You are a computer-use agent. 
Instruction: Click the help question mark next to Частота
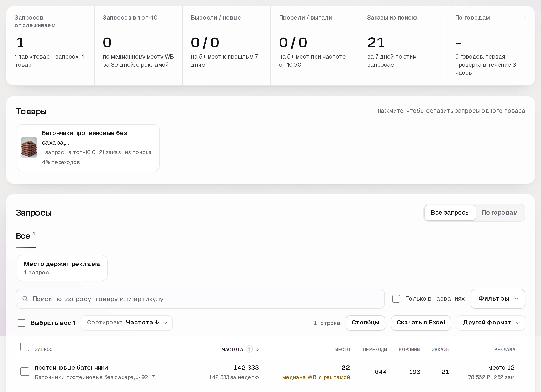249,349
